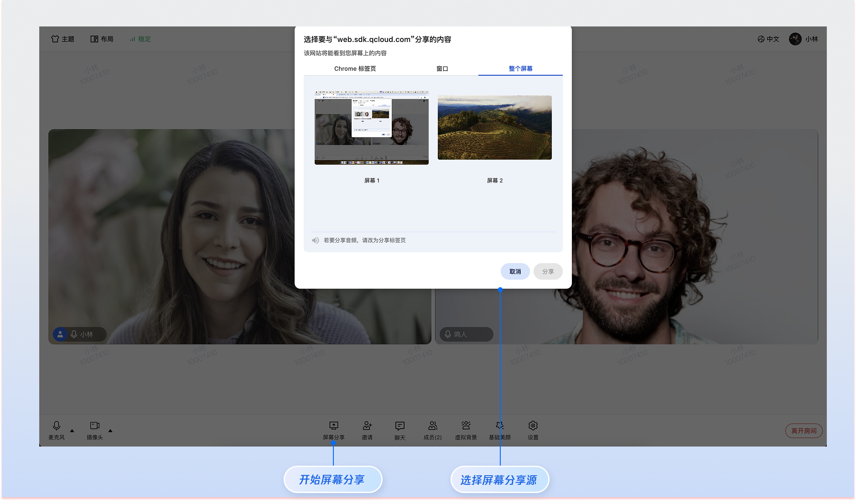Open the 小林 user avatar menu
Image resolution: width=856 pixels, height=504 pixels.
click(804, 39)
